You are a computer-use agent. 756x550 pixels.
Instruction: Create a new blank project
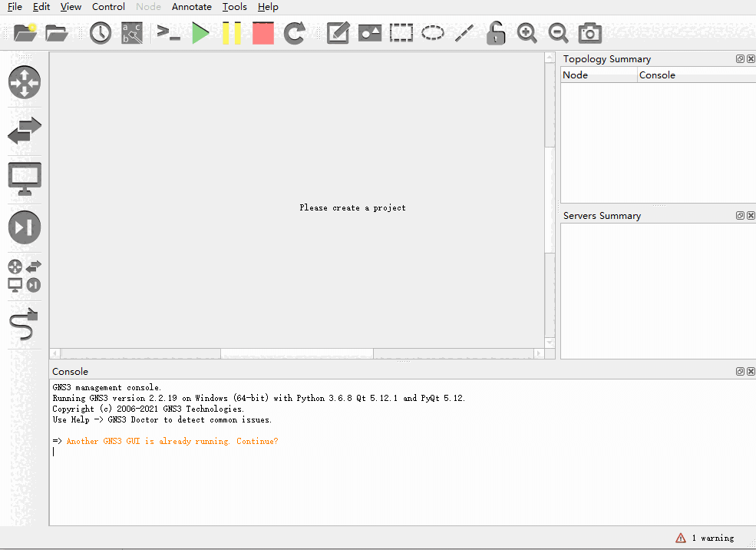[23, 32]
